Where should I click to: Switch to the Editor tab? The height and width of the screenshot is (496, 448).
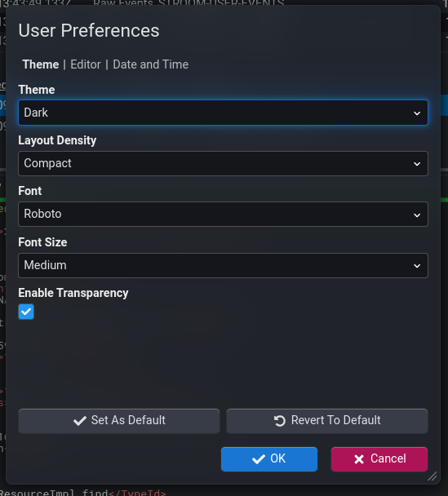click(x=86, y=64)
